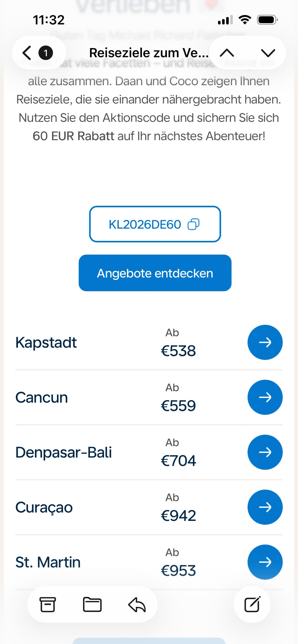This screenshot has height=644, width=298.
Task: Tap the unread count badge
Action: click(x=46, y=53)
